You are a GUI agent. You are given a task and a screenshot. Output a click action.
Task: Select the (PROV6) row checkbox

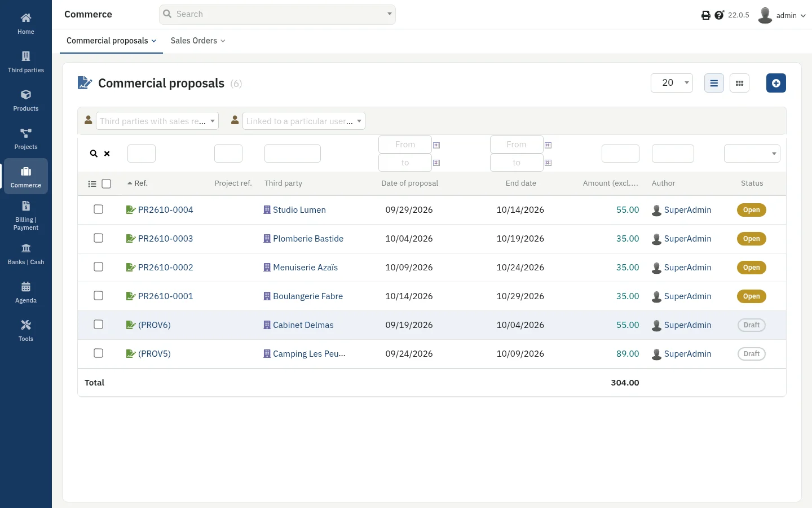pos(98,325)
